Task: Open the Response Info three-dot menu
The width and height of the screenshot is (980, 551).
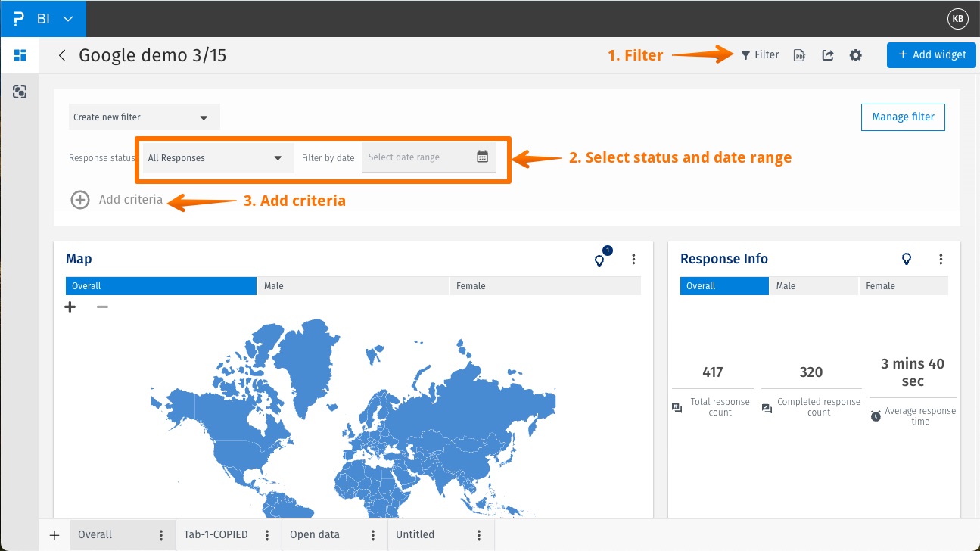Action: [x=941, y=259]
